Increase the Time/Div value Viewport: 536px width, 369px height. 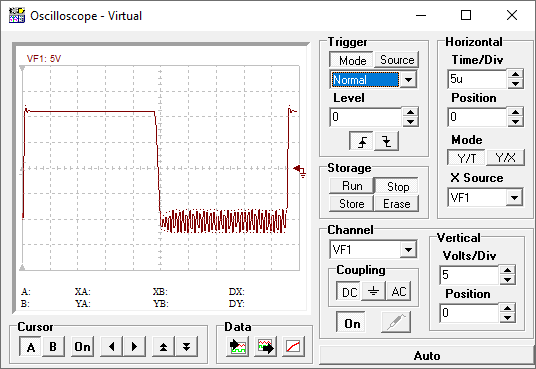515,74
